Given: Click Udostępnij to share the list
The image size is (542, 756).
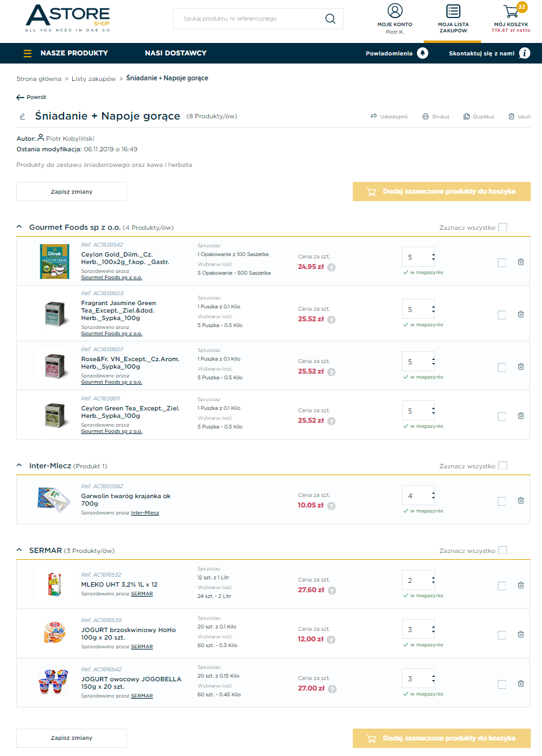Looking at the screenshot, I should click(x=389, y=116).
